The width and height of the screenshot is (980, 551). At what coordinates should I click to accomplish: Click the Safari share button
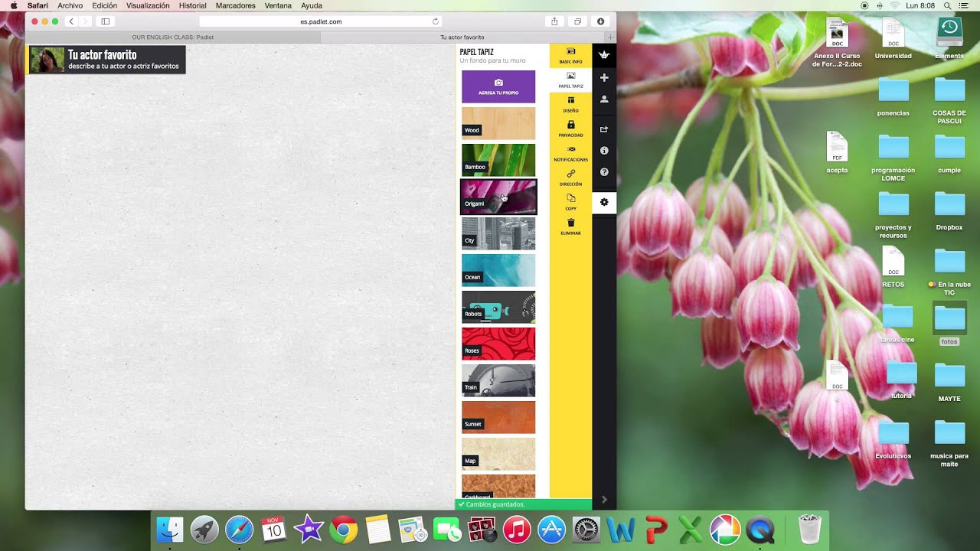pos(554,21)
